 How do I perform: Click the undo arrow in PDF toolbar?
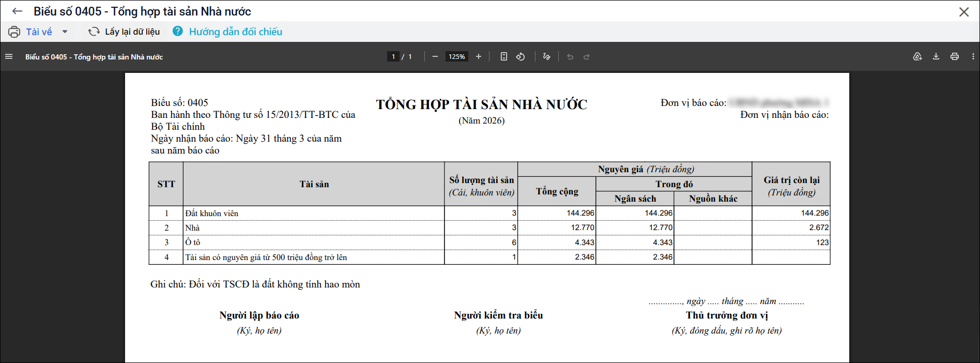[x=570, y=57]
